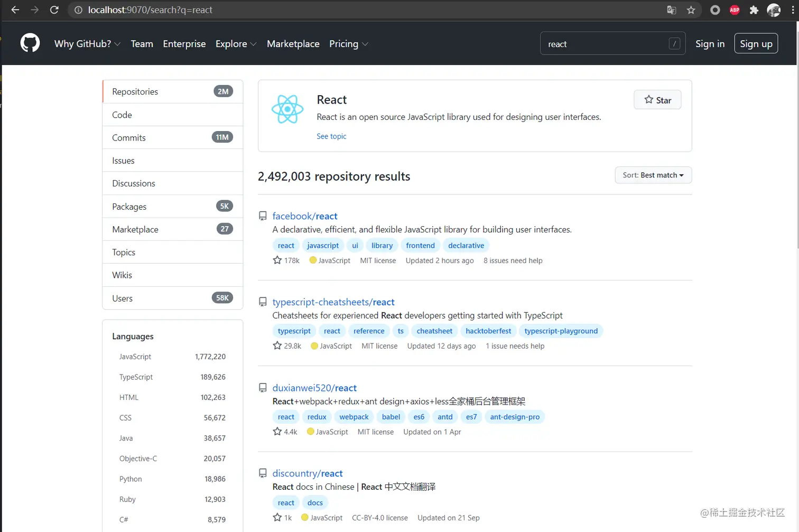Filter results by TypeScript language

tap(172, 377)
